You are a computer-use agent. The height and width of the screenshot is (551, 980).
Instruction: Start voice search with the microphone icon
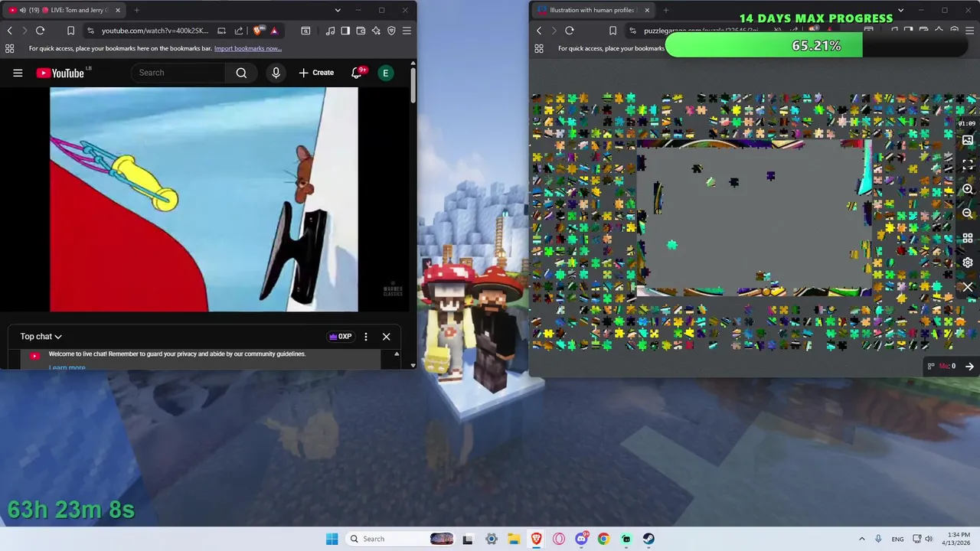coord(276,73)
